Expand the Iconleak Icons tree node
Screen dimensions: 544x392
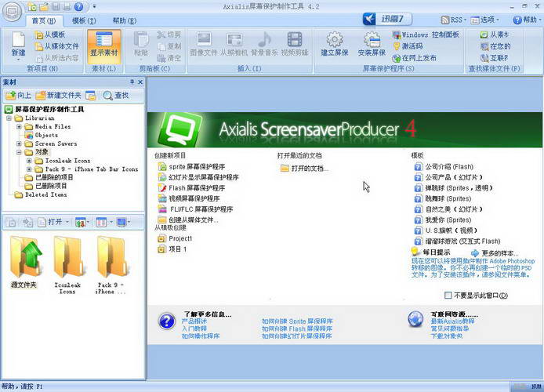[30, 161]
